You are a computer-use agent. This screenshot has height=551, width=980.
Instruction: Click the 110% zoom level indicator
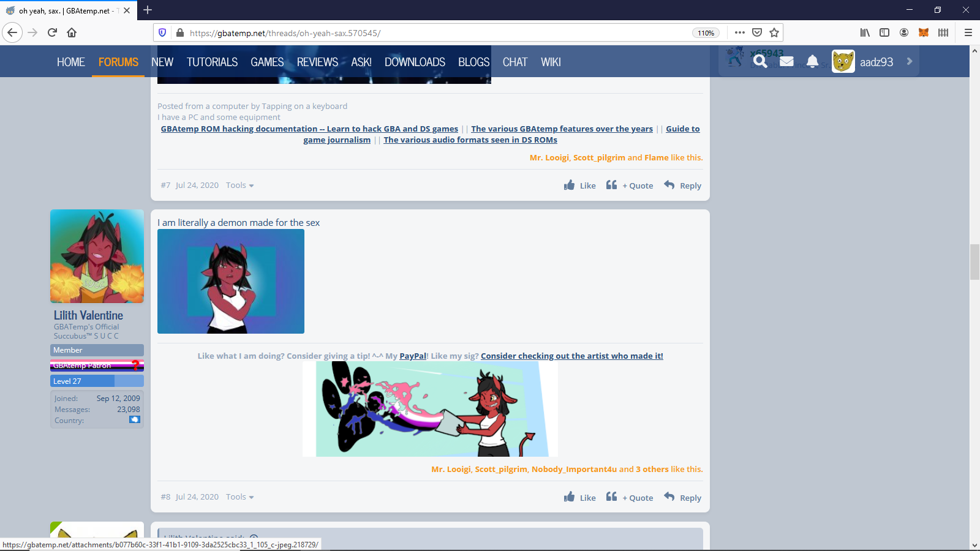point(706,33)
